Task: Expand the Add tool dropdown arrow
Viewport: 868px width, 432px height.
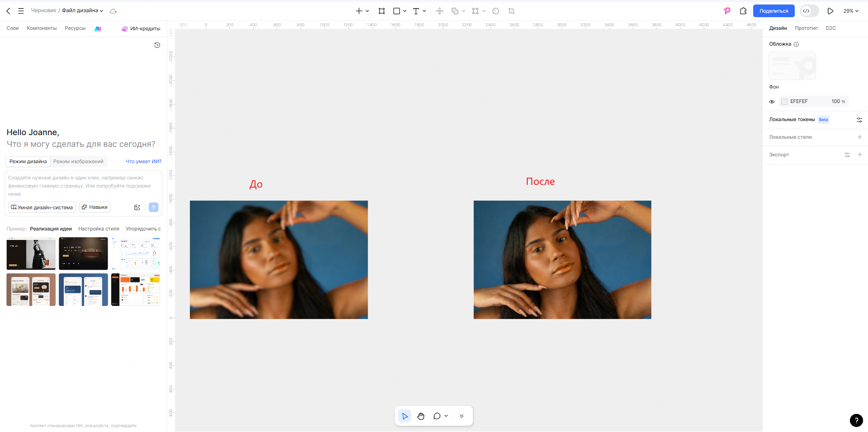Action: click(367, 11)
